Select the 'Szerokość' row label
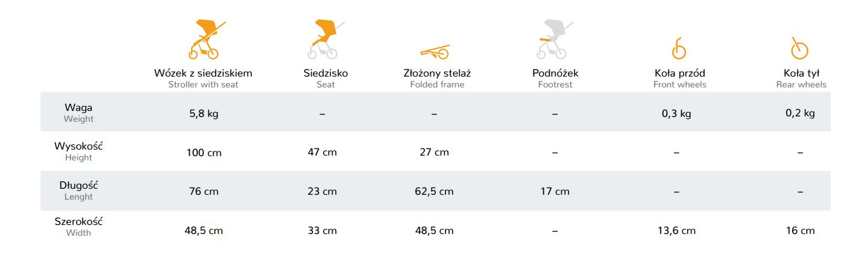Image resolution: width=868 pixels, height=266 pixels. click(x=78, y=221)
